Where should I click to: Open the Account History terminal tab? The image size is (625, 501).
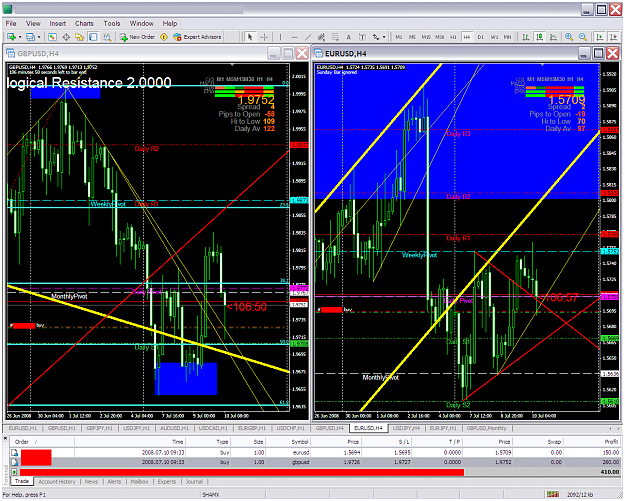pyautogui.click(x=57, y=482)
